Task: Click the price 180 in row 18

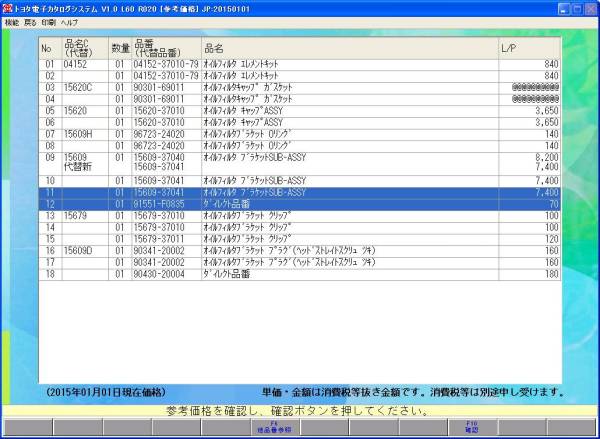Action: pos(551,274)
